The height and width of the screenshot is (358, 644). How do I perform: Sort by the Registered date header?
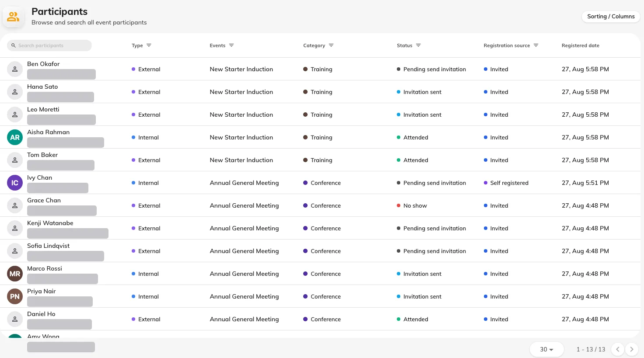(580, 45)
